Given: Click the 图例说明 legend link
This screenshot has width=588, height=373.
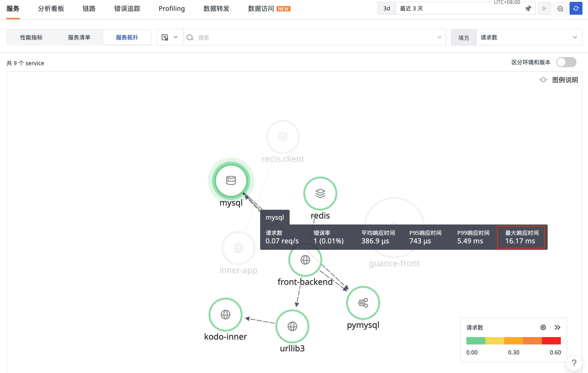Looking at the screenshot, I should tap(564, 80).
